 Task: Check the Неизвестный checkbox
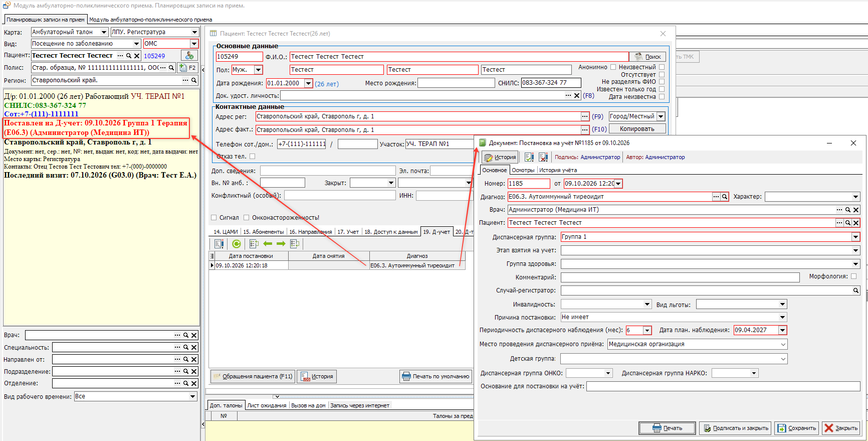(662, 67)
